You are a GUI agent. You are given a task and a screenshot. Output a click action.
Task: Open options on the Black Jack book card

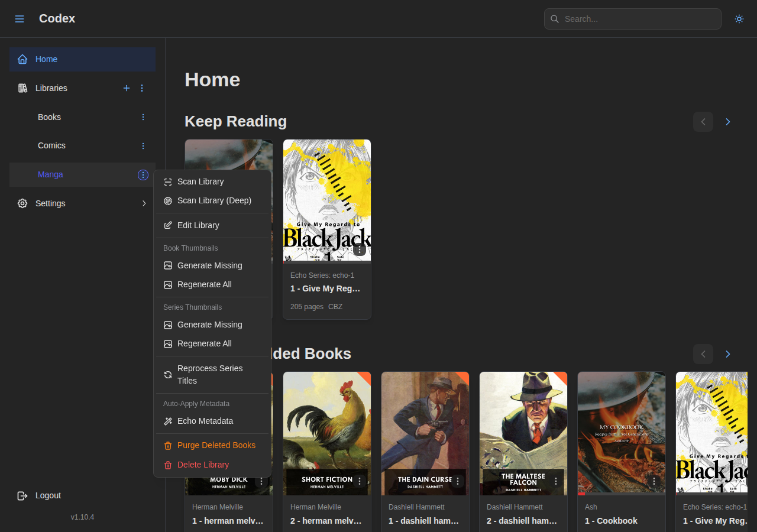[358, 249]
